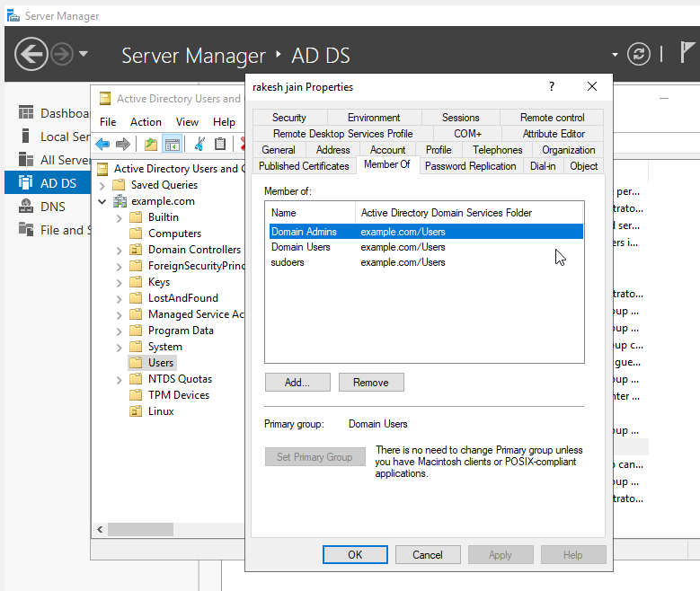The image size is (700, 591).
Task: Switch to the COM+ tab
Action: pos(467,134)
